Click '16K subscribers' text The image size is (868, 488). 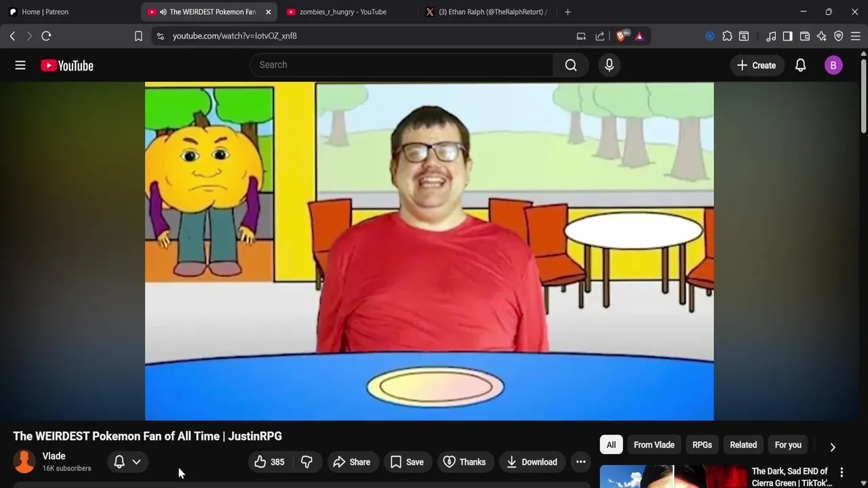(x=66, y=468)
